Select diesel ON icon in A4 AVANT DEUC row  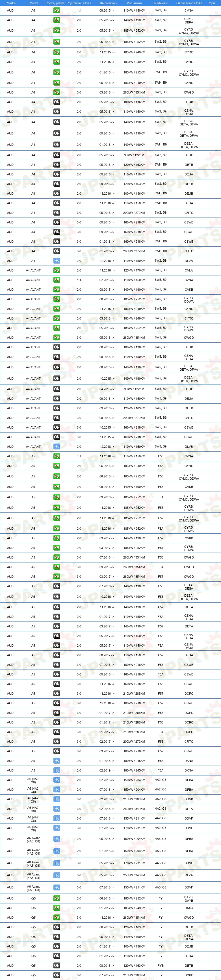[57, 389]
